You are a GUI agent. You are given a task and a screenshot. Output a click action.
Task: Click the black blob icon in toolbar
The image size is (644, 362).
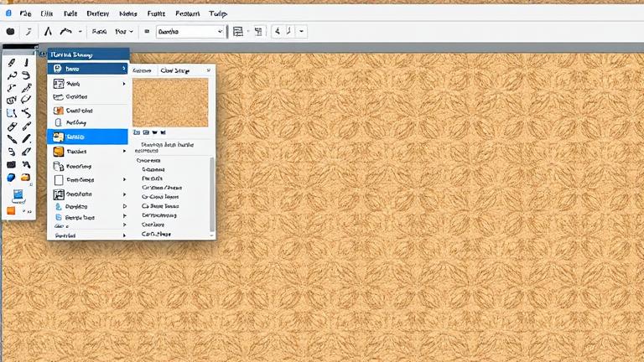pyautogui.click(x=11, y=31)
